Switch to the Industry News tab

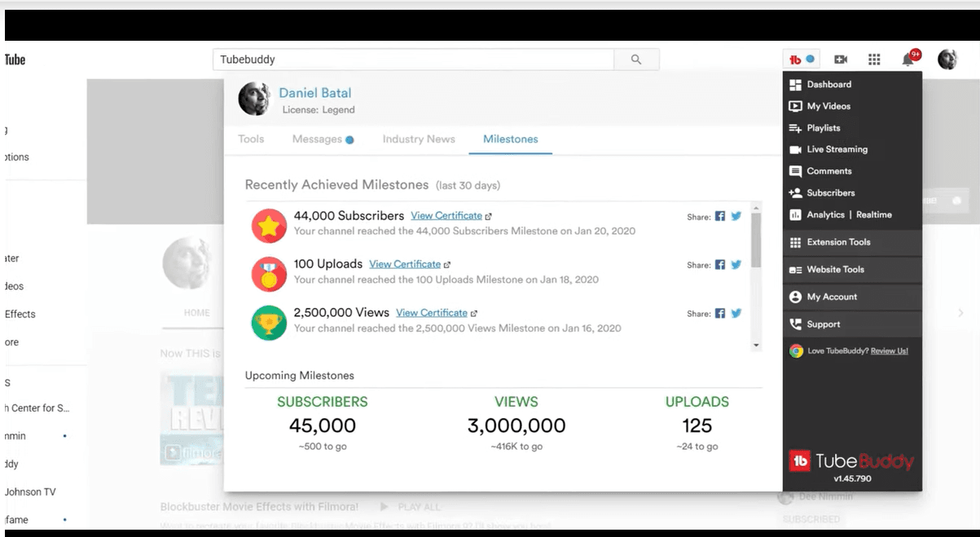click(419, 139)
